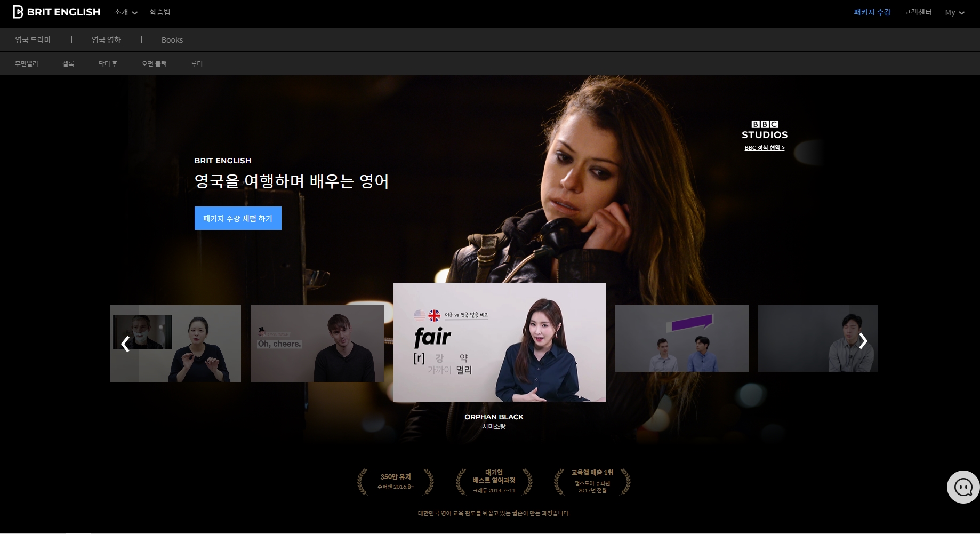Viewport: 980px width, 534px height.
Task: Advance carousel with right arrow
Action: (863, 340)
